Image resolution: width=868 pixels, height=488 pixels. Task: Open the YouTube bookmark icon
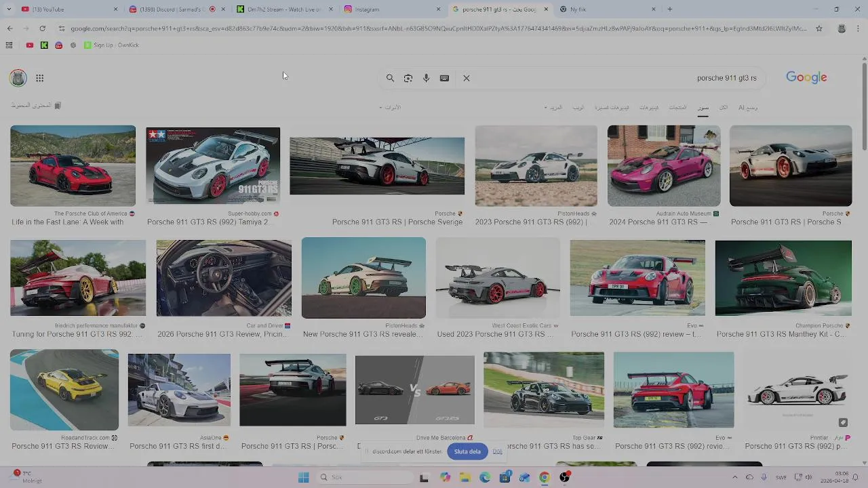[x=29, y=45]
